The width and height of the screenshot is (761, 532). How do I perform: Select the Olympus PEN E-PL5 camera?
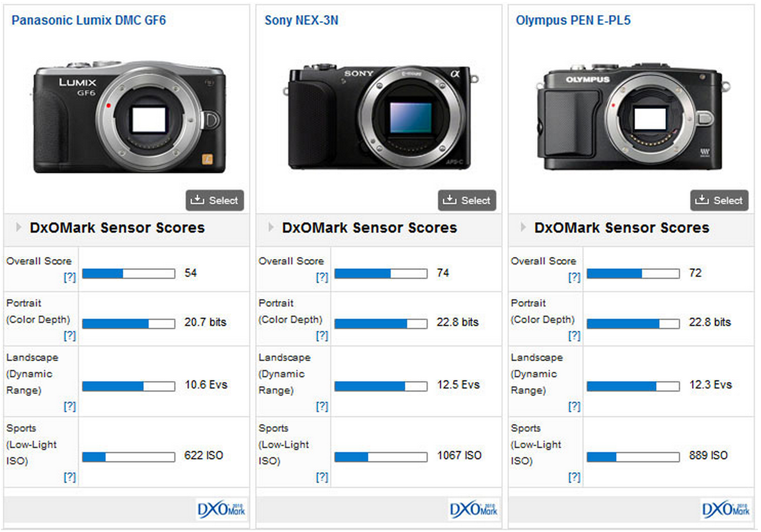(719, 200)
